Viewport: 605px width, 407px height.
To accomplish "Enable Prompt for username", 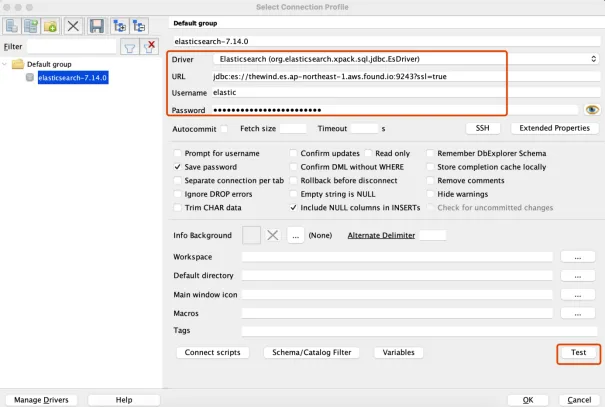I will coord(177,153).
